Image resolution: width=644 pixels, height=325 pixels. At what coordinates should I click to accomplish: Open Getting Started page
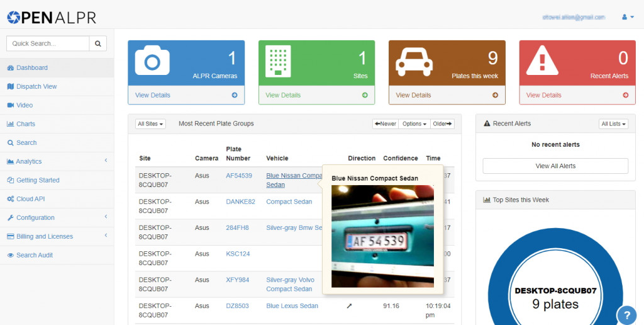coord(57,180)
